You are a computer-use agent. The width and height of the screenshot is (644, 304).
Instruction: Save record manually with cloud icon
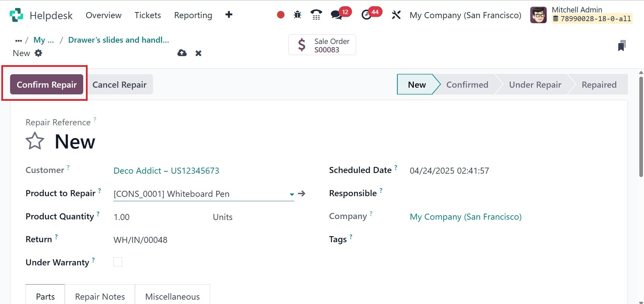coord(182,53)
